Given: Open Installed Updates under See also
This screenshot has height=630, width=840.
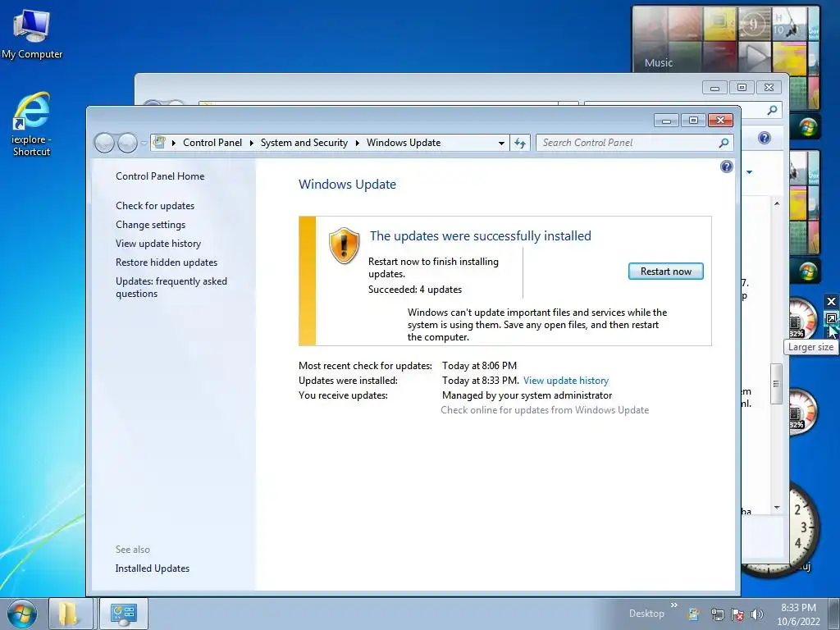Looking at the screenshot, I should click(x=152, y=568).
